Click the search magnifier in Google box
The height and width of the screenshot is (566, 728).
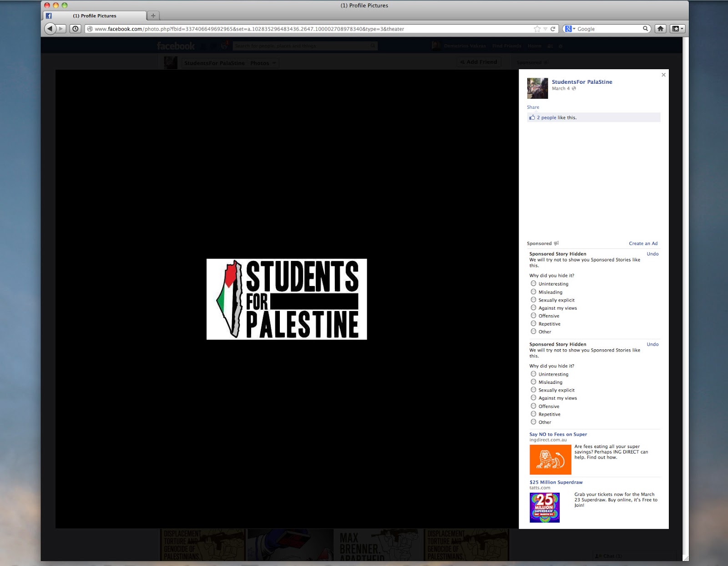[645, 29]
